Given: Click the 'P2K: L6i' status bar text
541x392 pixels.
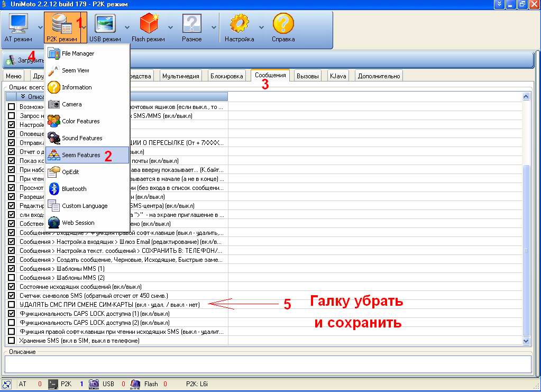Looking at the screenshot, I should 197,384.
